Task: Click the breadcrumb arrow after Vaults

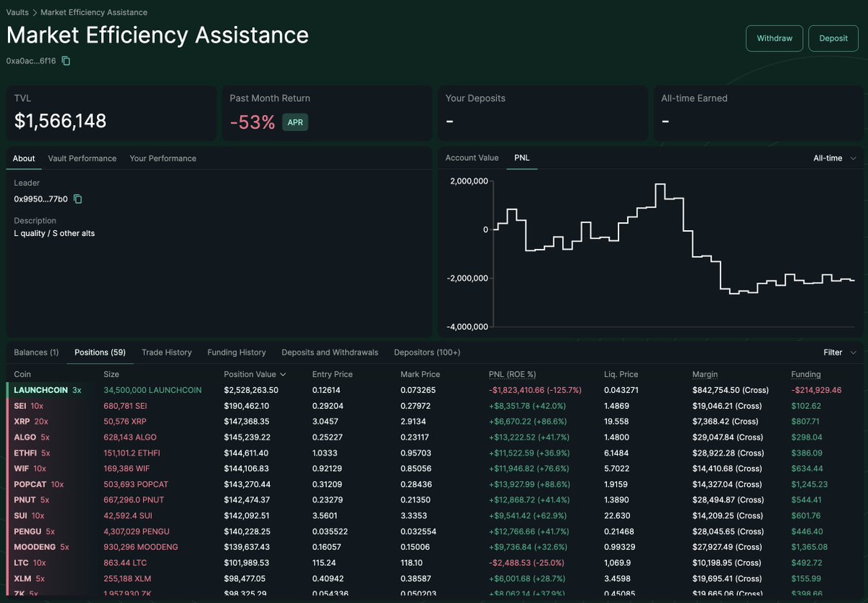Action: click(35, 12)
